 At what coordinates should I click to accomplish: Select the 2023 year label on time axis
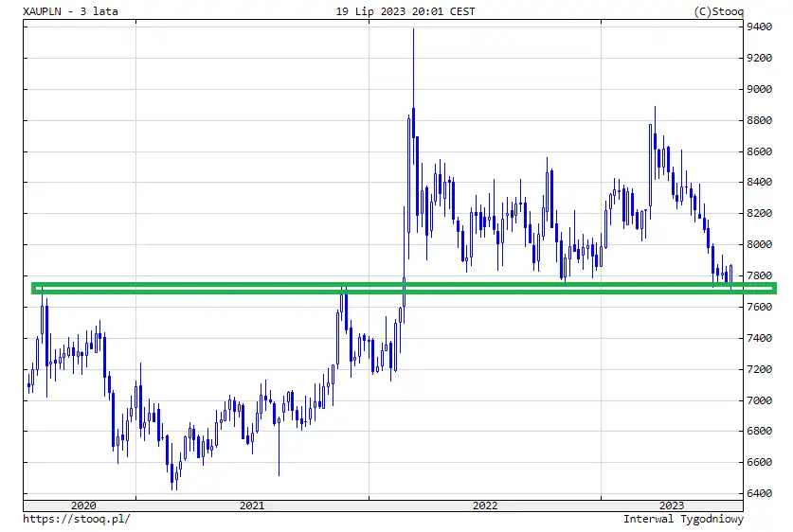click(671, 505)
